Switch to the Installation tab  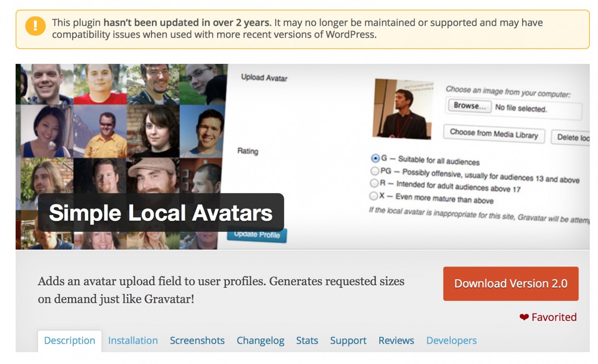(133, 340)
